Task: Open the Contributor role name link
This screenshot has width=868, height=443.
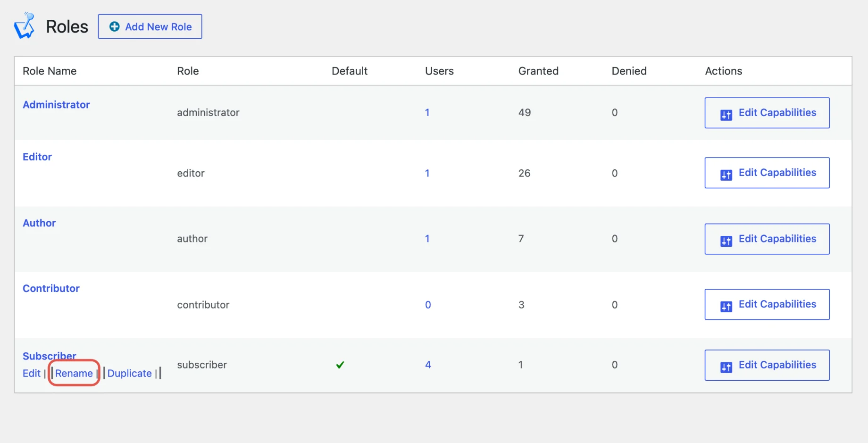Action: pos(51,288)
